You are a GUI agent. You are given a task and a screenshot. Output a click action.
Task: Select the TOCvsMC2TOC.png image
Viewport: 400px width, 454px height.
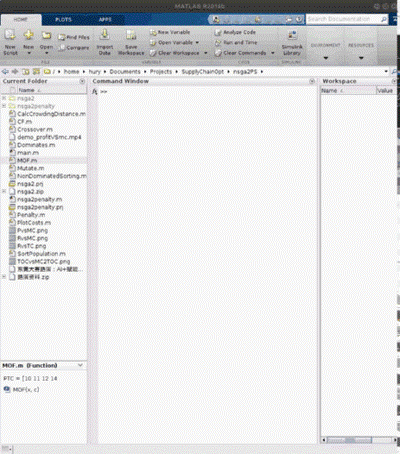pos(43,261)
